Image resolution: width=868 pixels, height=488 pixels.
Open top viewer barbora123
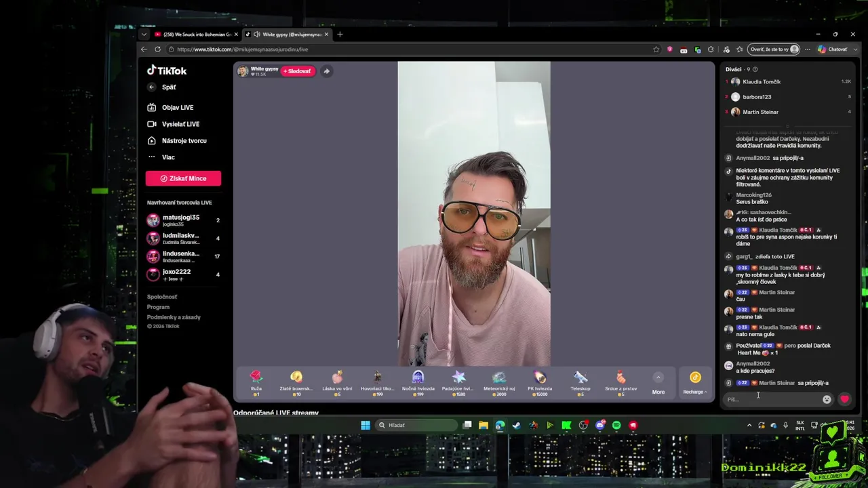pyautogui.click(x=788, y=97)
